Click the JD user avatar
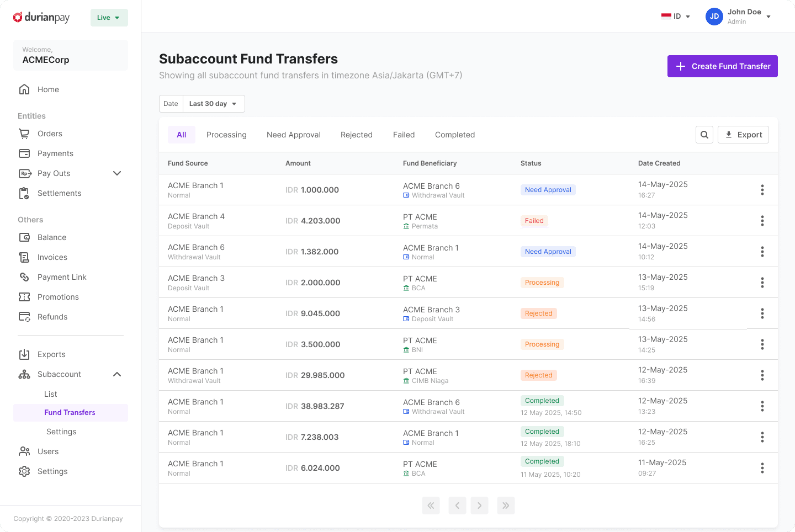The width and height of the screenshot is (795, 532). [714, 17]
